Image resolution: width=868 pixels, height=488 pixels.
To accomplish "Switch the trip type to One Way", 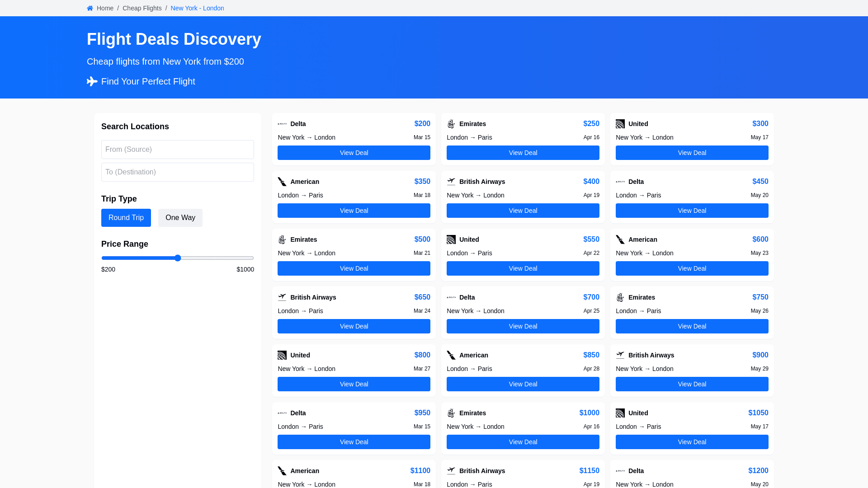I will click(180, 218).
